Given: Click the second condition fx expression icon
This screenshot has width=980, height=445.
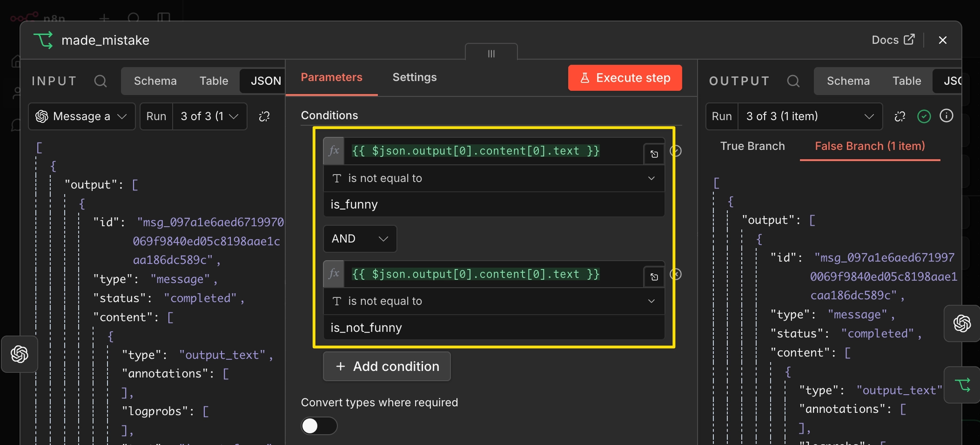Looking at the screenshot, I should (x=334, y=274).
